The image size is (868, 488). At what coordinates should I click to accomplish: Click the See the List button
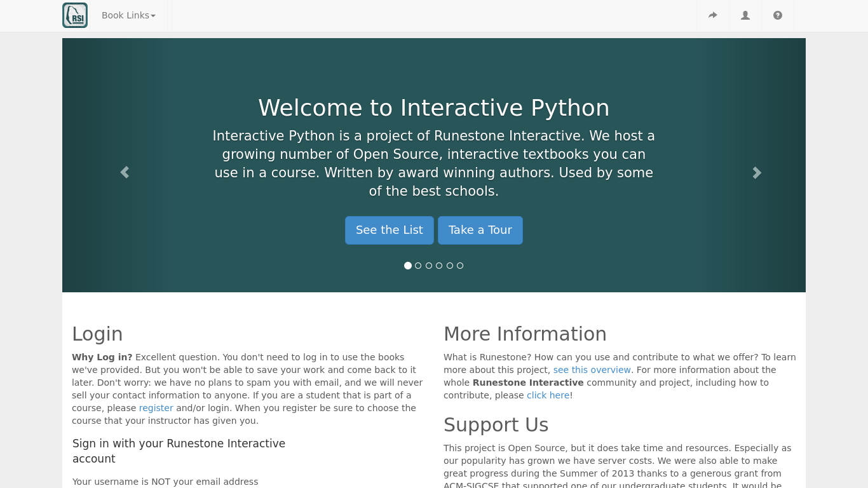(390, 230)
